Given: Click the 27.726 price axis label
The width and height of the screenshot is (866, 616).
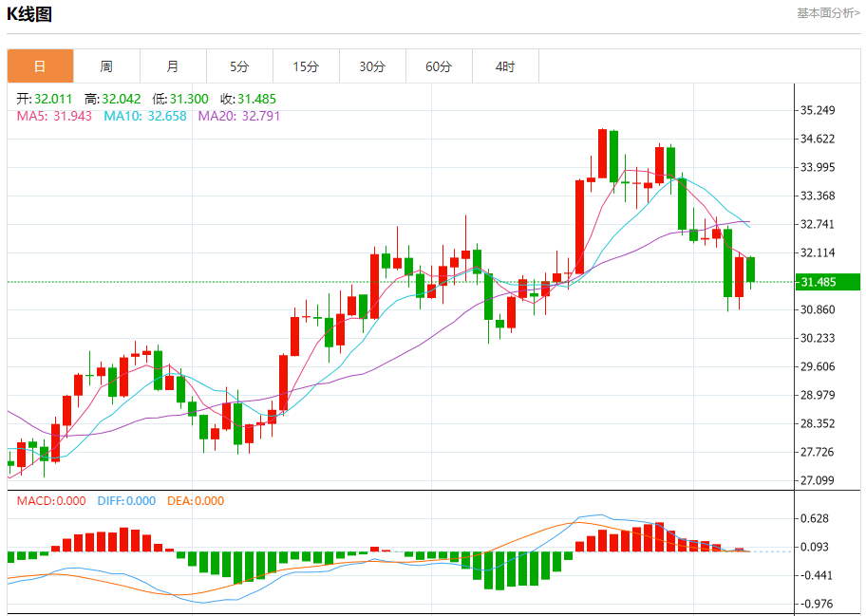Looking at the screenshot, I should [x=818, y=452].
